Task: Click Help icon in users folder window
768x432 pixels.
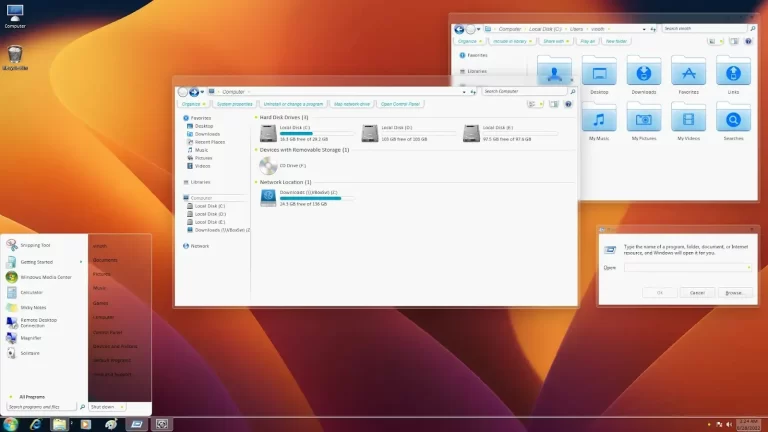Action: [748, 41]
